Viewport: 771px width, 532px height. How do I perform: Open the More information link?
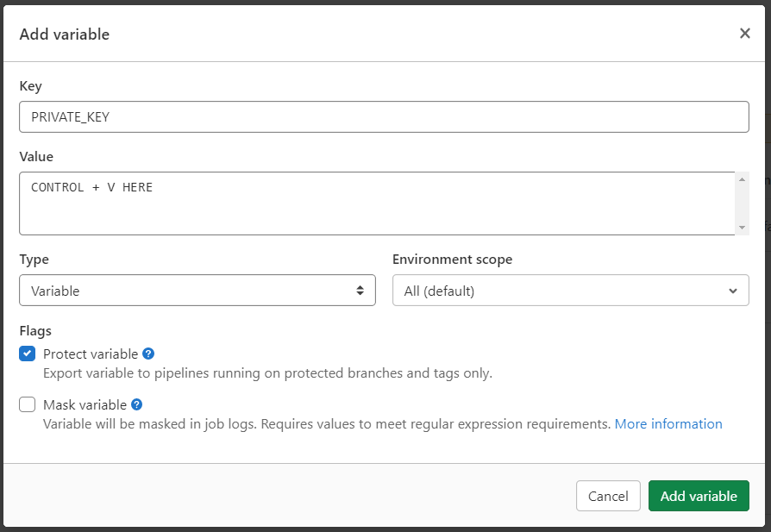(668, 423)
